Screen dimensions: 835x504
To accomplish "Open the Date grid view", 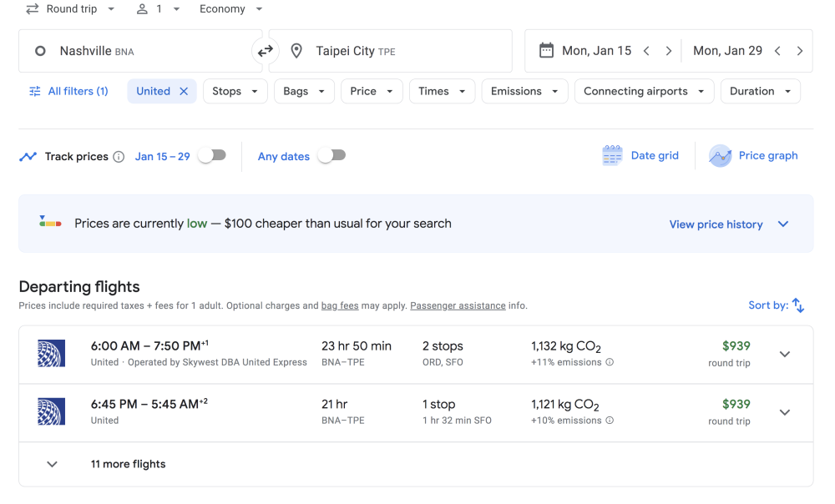I will point(640,156).
